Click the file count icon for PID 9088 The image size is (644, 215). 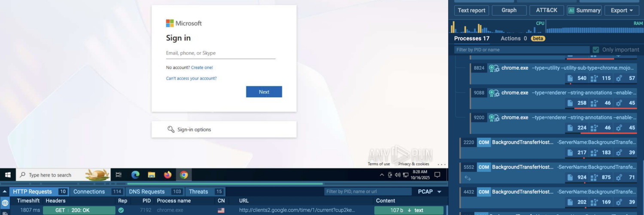coord(570,103)
